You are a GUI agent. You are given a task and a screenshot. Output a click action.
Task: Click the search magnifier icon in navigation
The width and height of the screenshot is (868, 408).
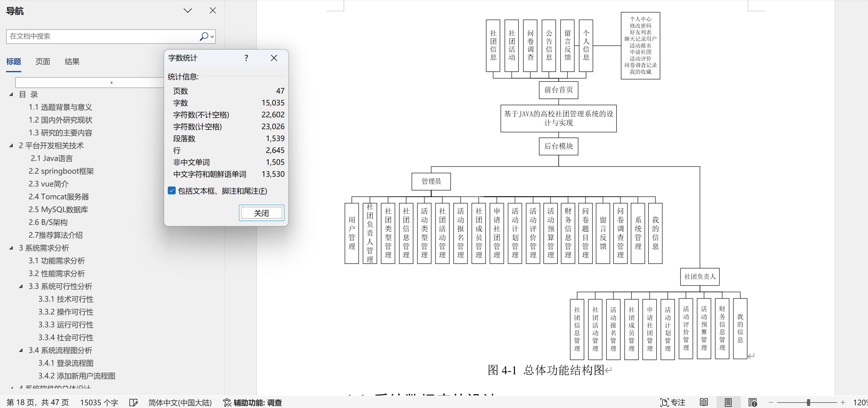[204, 37]
